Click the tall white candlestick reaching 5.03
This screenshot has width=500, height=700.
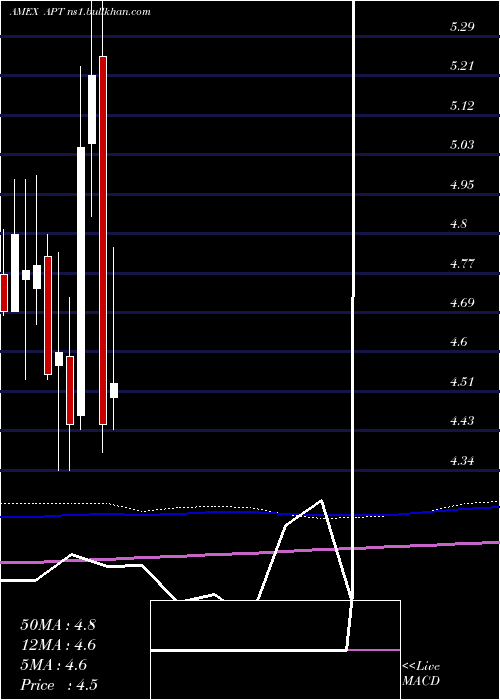81,281
